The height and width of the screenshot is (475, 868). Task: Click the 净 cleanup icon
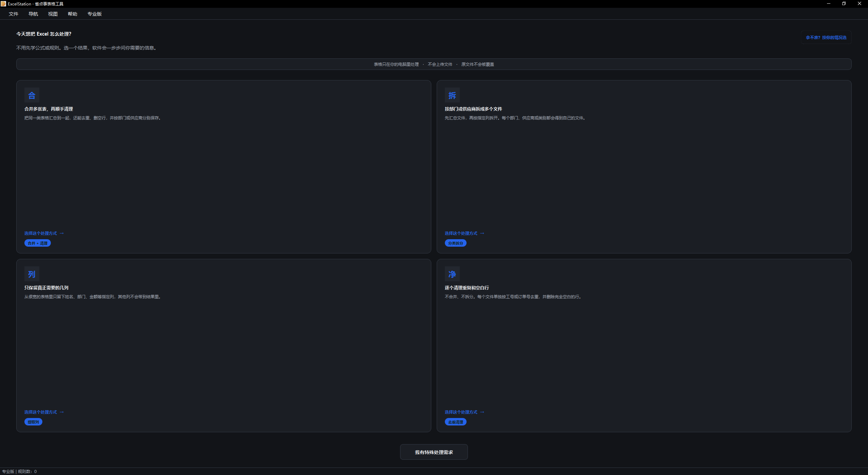[x=452, y=274]
